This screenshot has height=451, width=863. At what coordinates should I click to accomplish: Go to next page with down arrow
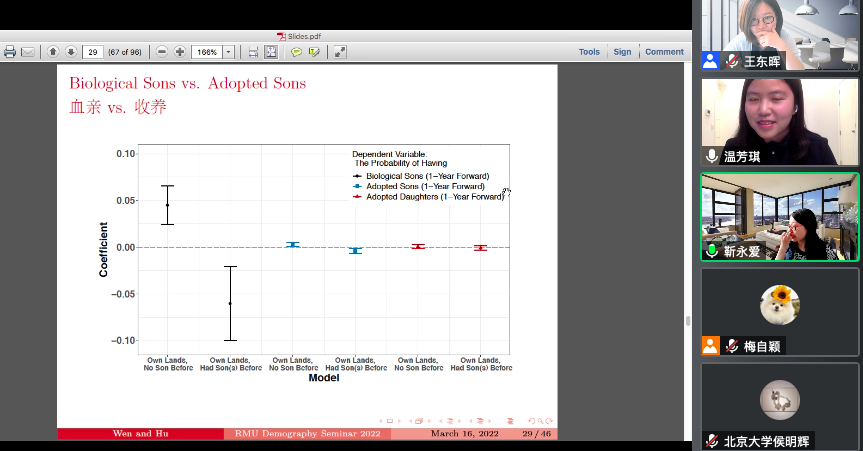(x=70, y=52)
